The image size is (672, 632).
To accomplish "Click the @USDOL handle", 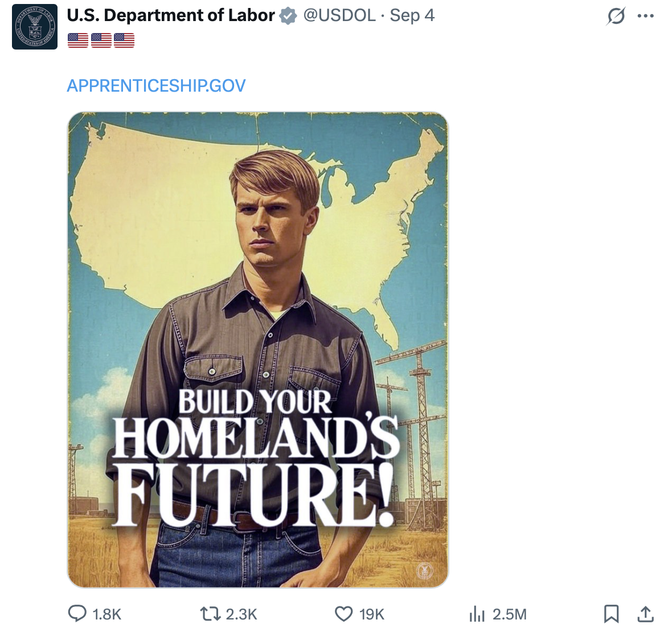I will pyautogui.click(x=339, y=15).
